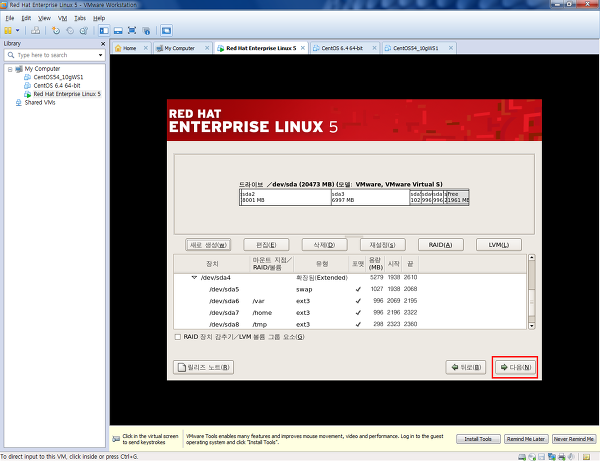The image size is (600, 461).
Task: Click the 뒤로(B) back button
Action: point(466,367)
